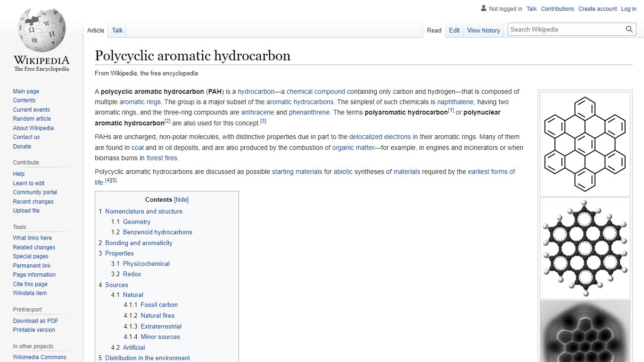Follow the anthracene link
The image size is (644, 362).
point(257,112)
